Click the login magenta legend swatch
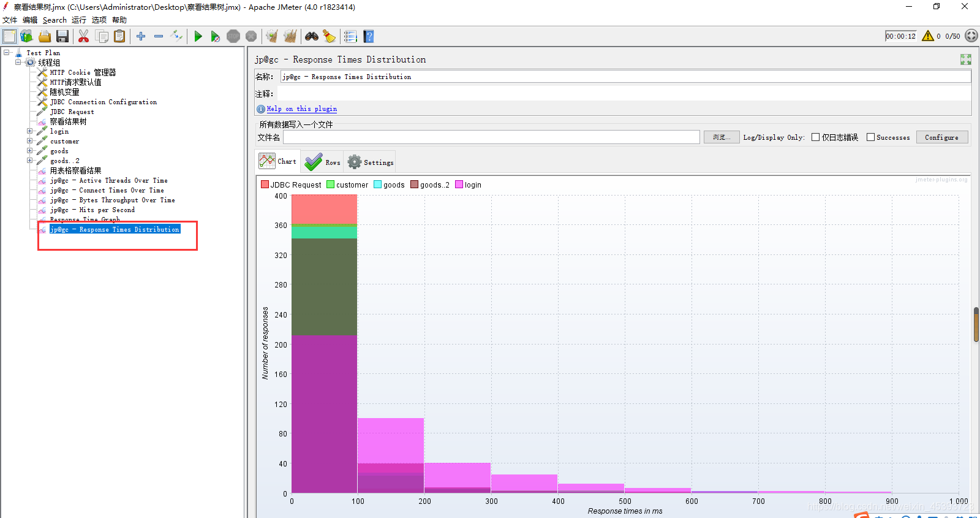980x518 pixels. point(459,185)
